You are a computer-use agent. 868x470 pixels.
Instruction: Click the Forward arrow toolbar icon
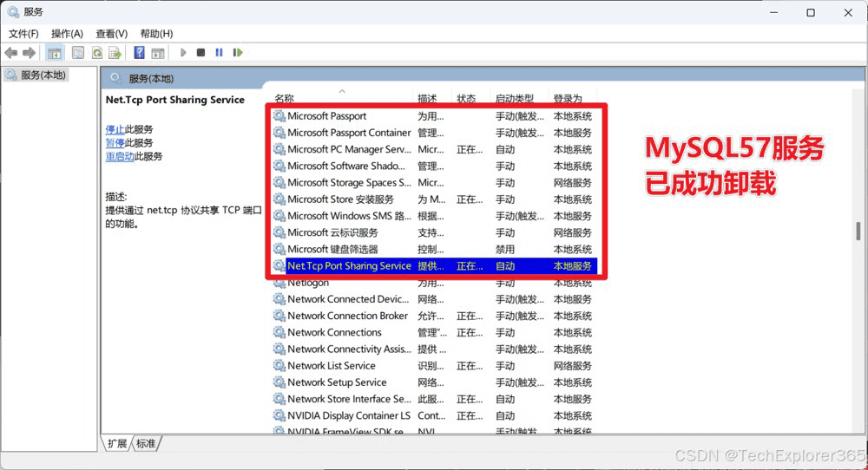tap(30, 53)
